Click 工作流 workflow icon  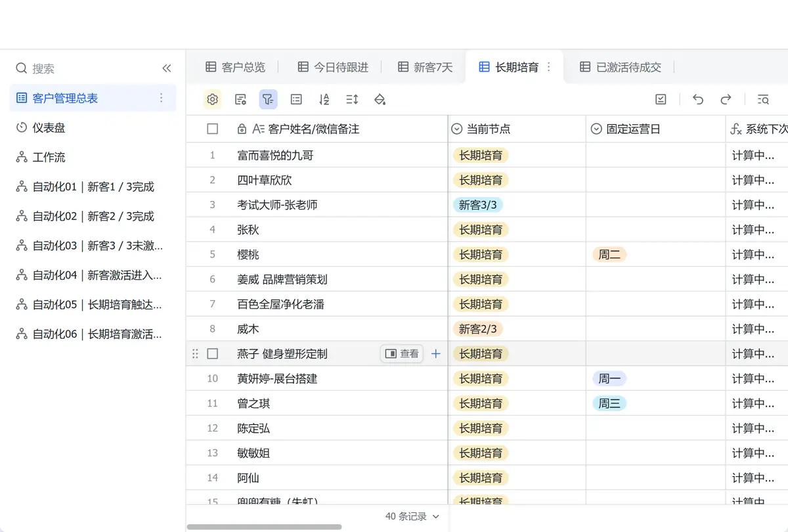22,157
